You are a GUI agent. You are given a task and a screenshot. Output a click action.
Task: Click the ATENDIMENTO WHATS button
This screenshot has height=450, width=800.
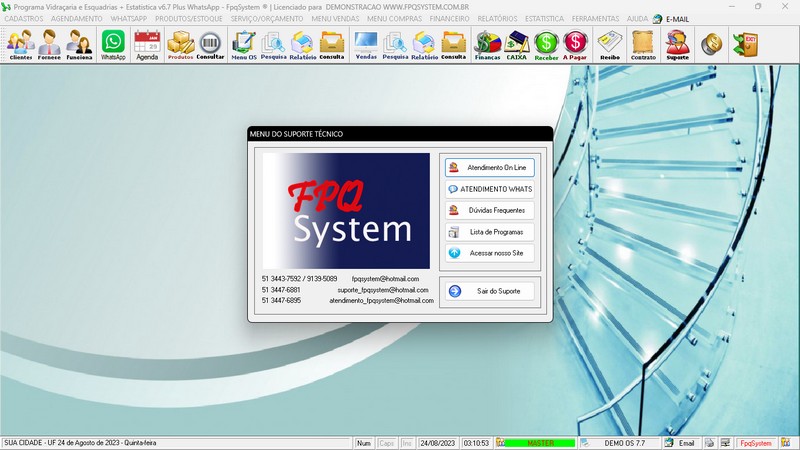(490, 189)
